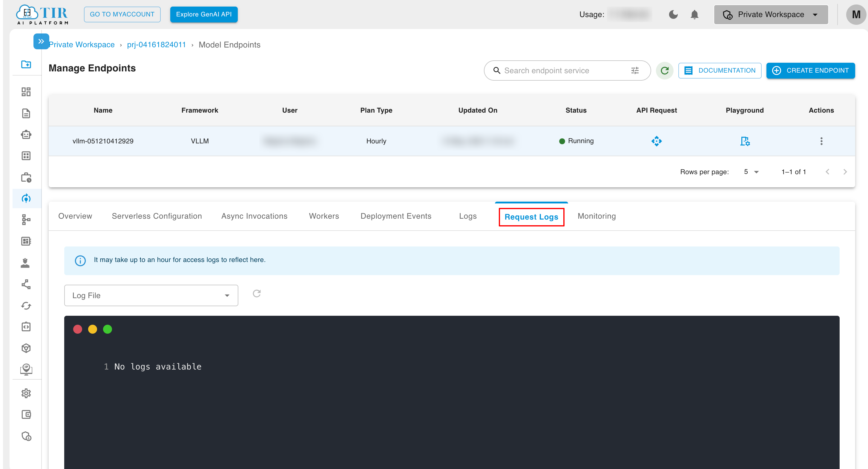Click the green refresh endpoints icon
This screenshot has width=868, height=469.
pos(665,70)
